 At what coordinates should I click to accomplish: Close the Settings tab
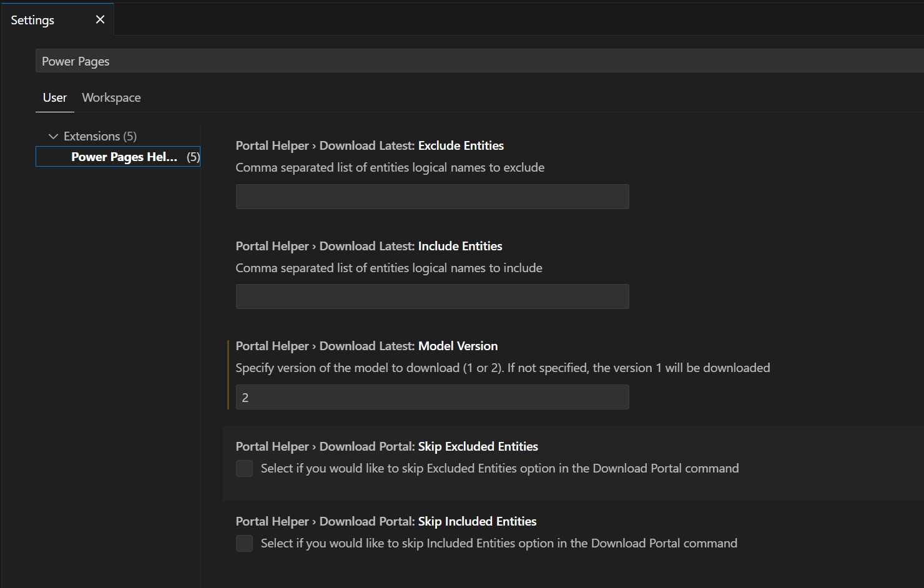point(100,19)
